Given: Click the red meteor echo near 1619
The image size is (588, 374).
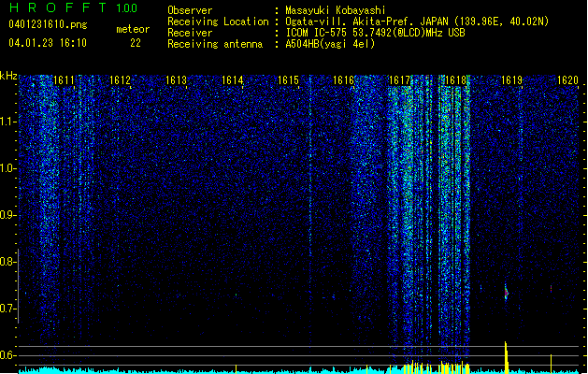Looking at the screenshot, I should click(x=506, y=293).
